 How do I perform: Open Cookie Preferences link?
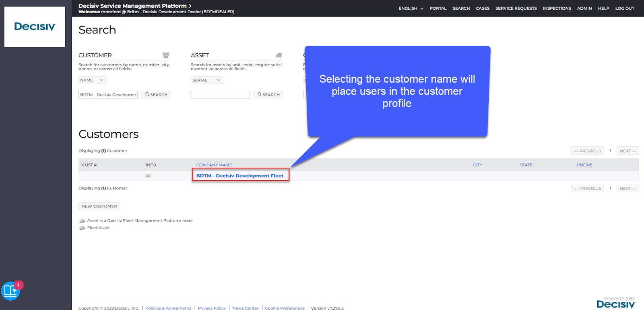[285, 308]
